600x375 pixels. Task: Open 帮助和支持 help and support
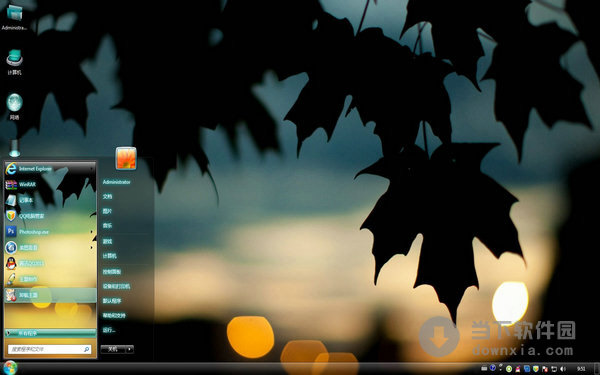114,316
